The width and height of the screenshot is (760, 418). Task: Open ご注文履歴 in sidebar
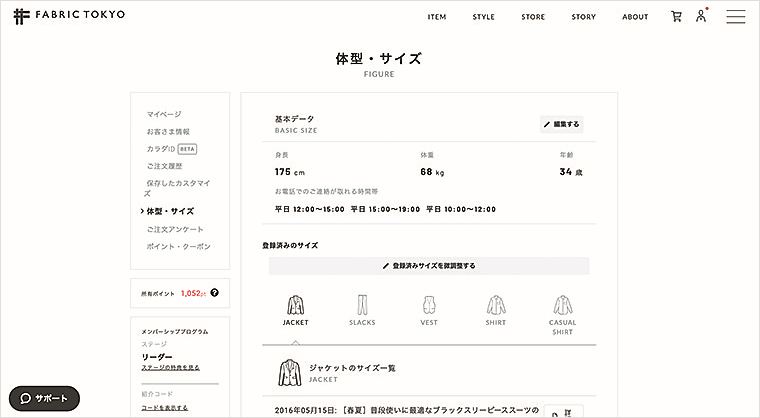[164, 166]
